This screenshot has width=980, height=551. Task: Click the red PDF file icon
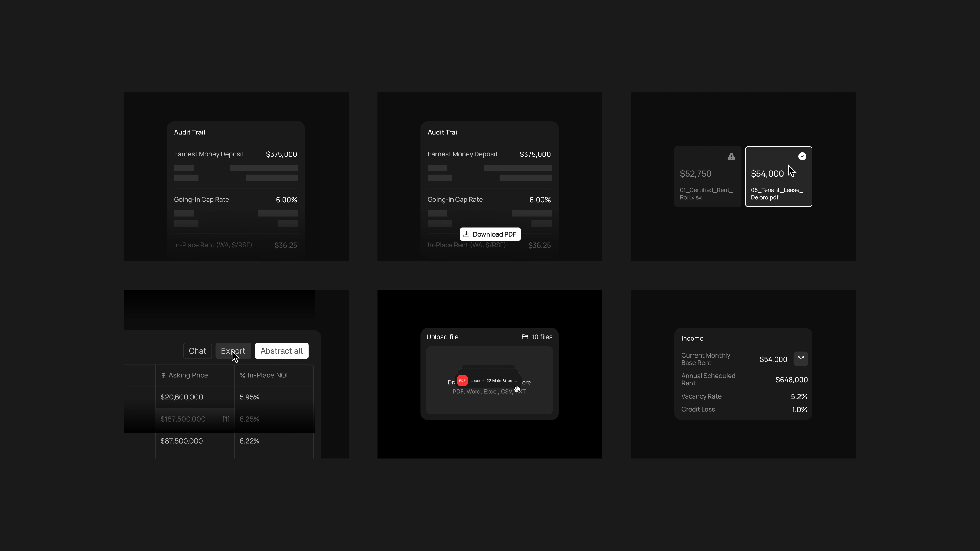pyautogui.click(x=462, y=380)
